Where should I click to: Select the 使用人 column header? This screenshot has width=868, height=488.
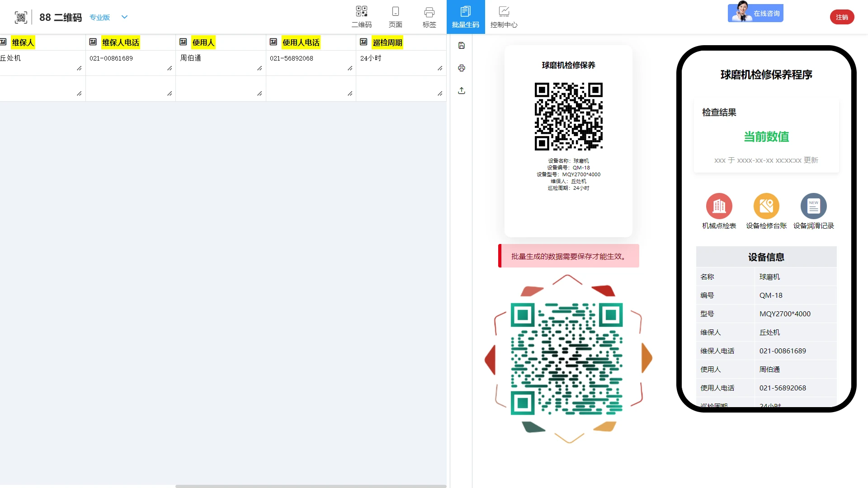click(x=203, y=42)
